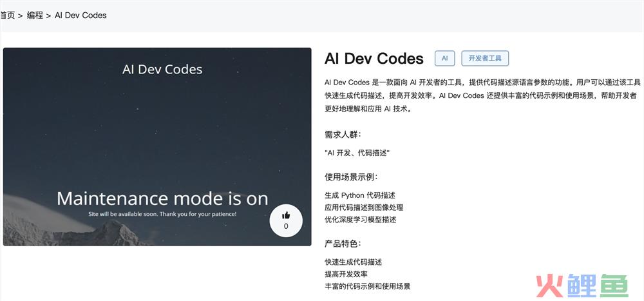The image size is (644, 301).
Task: Click the line 提高开发效率
Action: click(x=346, y=275)
